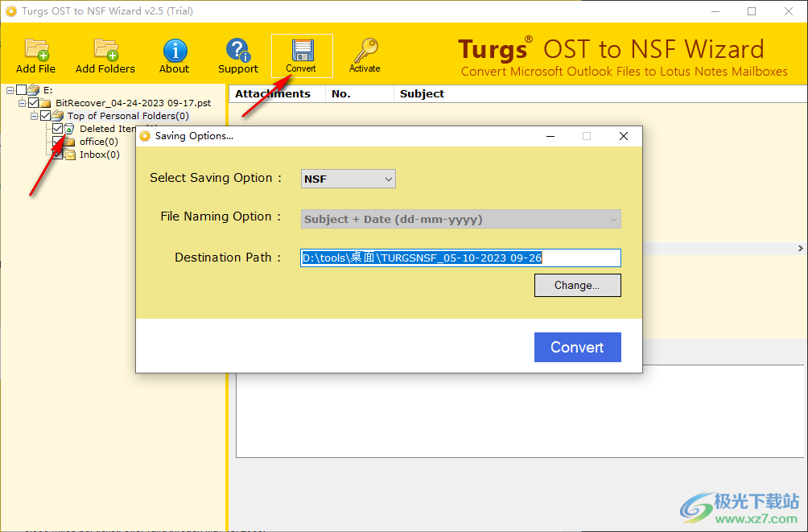Viewport: 808px width, 532px height.
Task: Open the Select Saving Option NSF dropdown
Action: point(348,179)
